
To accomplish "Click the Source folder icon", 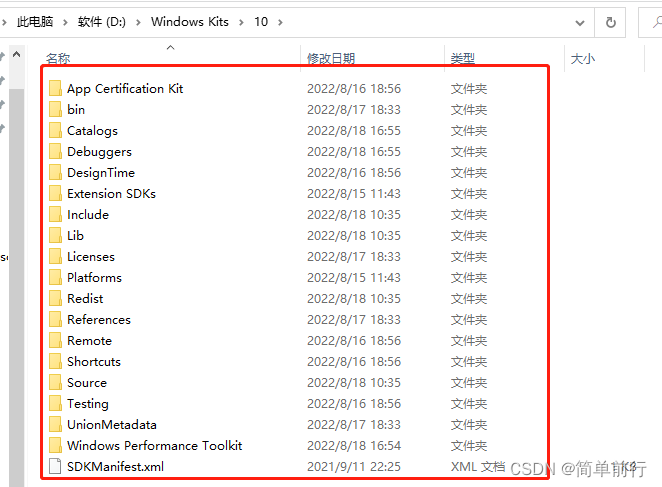I will click(55, 382).
